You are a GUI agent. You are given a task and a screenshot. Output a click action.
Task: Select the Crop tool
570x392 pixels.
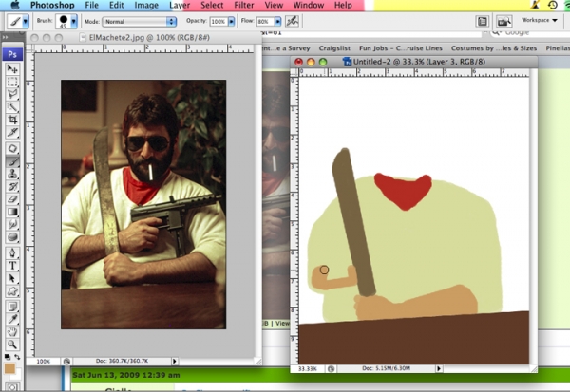(x=12, y=120)
